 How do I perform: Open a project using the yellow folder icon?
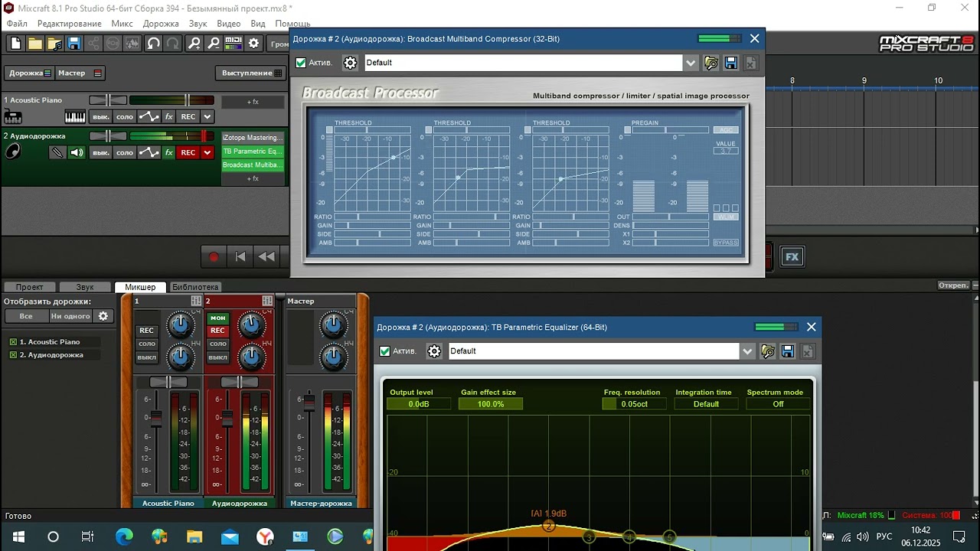click(35, 44)
